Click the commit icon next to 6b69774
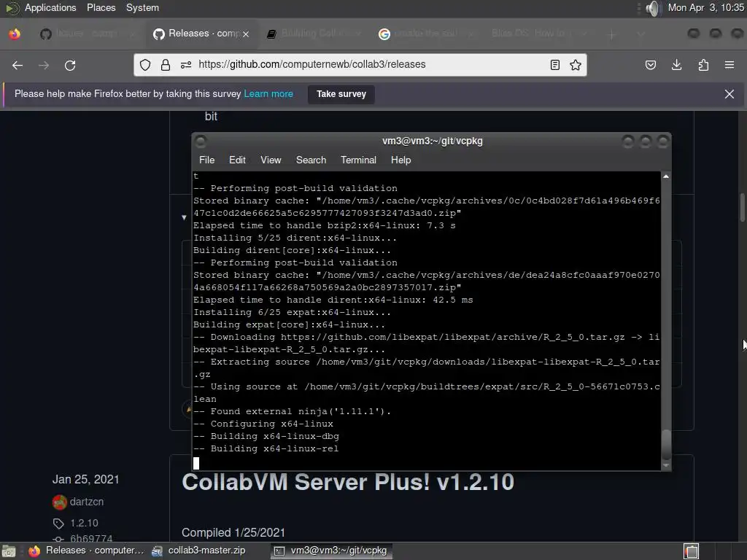747x560 pixels. (58, 539)
